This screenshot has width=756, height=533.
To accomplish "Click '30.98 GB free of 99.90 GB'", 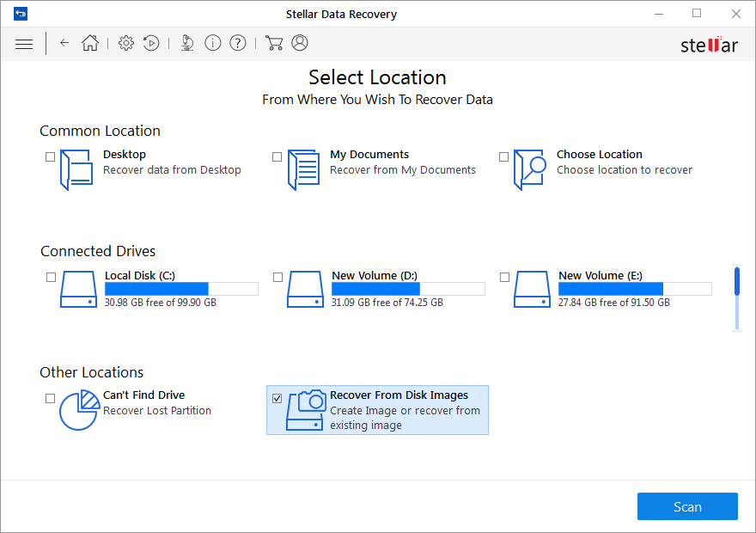I will point(161,303).
